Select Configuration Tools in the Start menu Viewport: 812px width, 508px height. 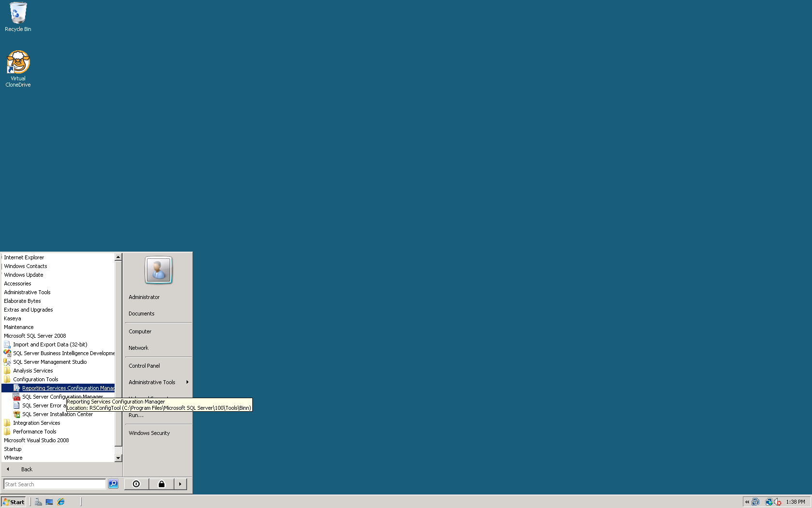(x=35, y=379)
